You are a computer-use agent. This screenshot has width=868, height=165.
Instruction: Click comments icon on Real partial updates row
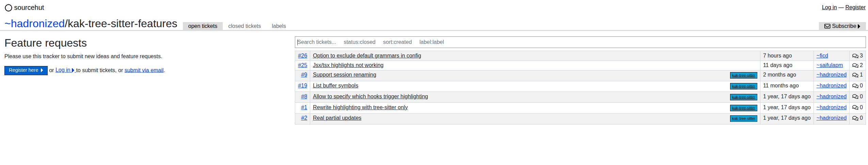855,118
